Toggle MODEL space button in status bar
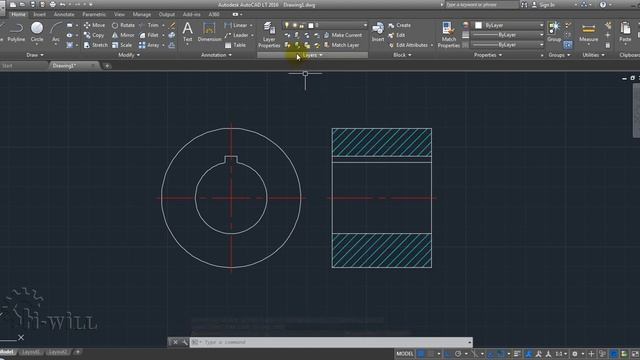640x360 pixels. pyautogui.click(x=405, y=354)
